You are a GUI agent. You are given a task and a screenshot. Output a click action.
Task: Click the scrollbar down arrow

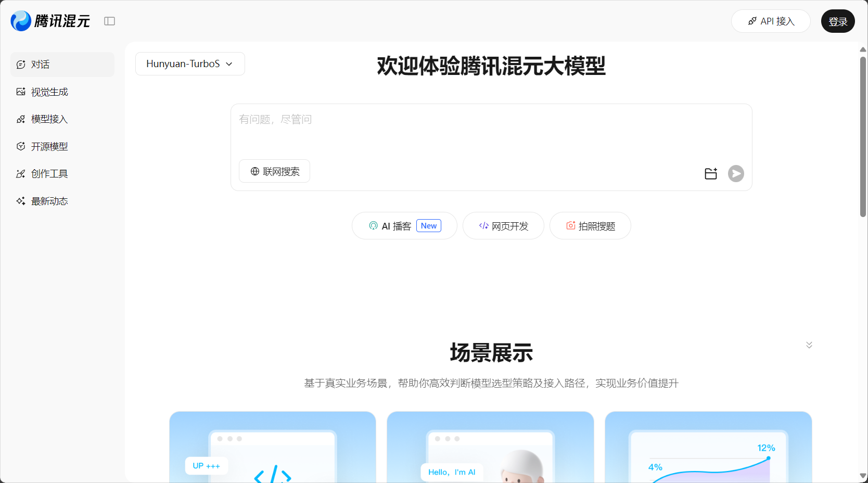(863, 476)
